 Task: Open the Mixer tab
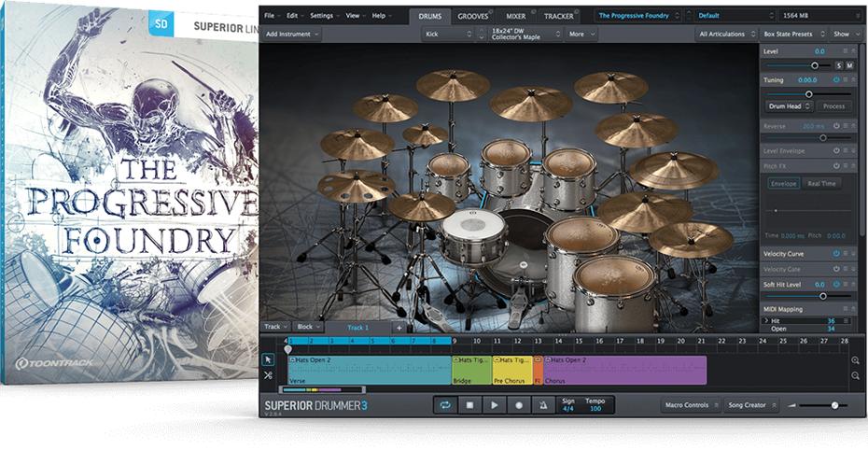(x=516, y=16)
